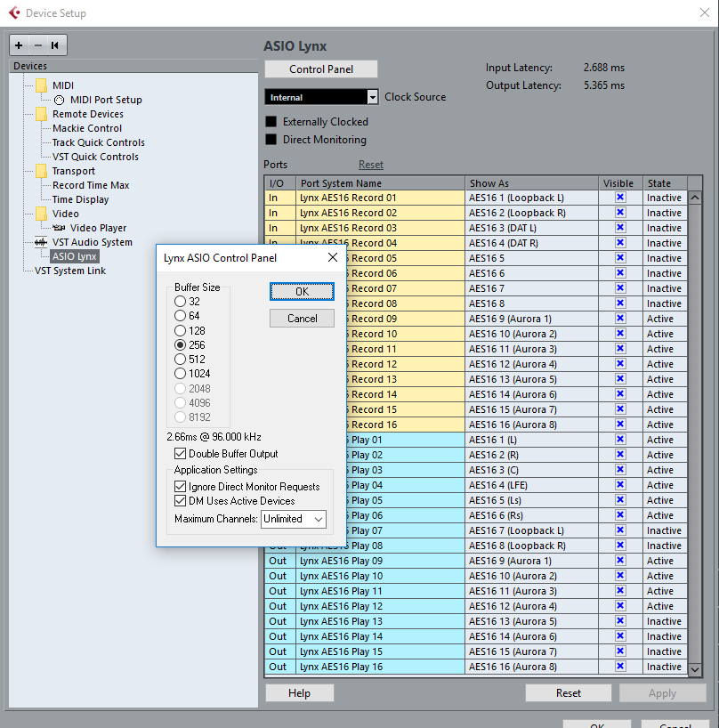Select buffer size 32
The image size is (719, 728).
point(180,302)
